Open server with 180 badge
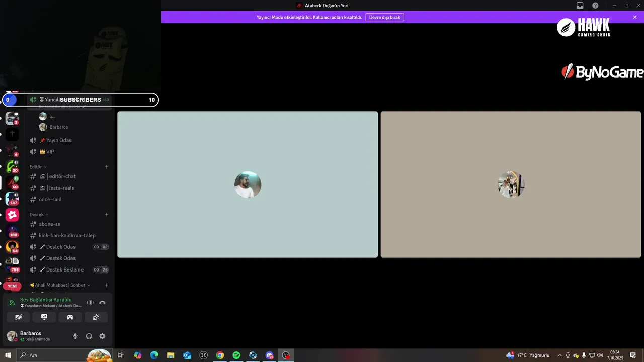Viewport: 644px width, 362px height. point(12,231)
